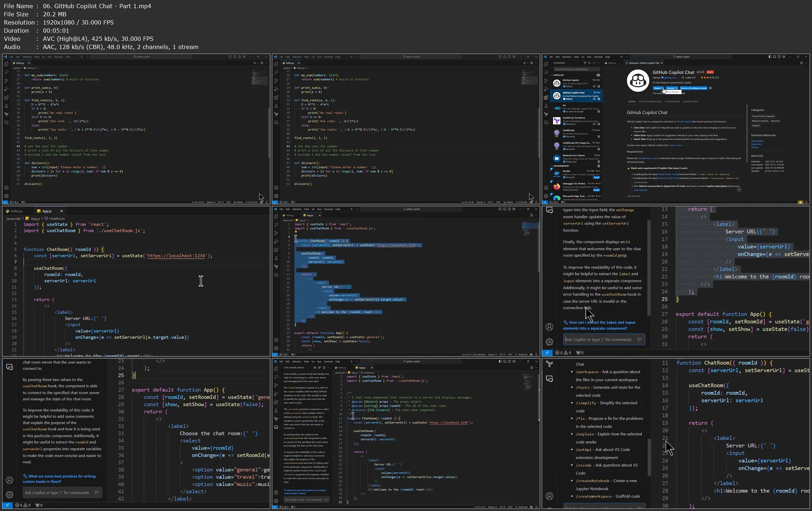Image resolution: width=812 pixels, height=511 pixels.
Task: Switch to RUNTIME STATUS tab
Action: [x=691, y=102]
